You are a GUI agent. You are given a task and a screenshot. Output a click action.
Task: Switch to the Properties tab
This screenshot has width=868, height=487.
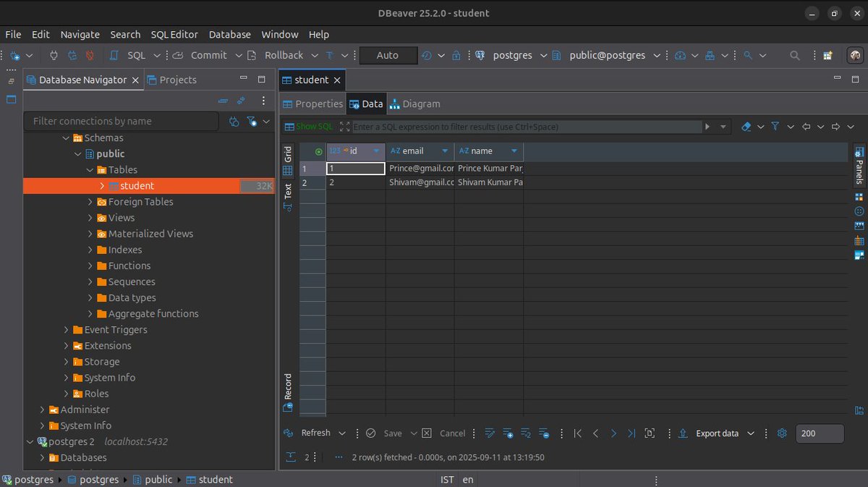point(312,103)
